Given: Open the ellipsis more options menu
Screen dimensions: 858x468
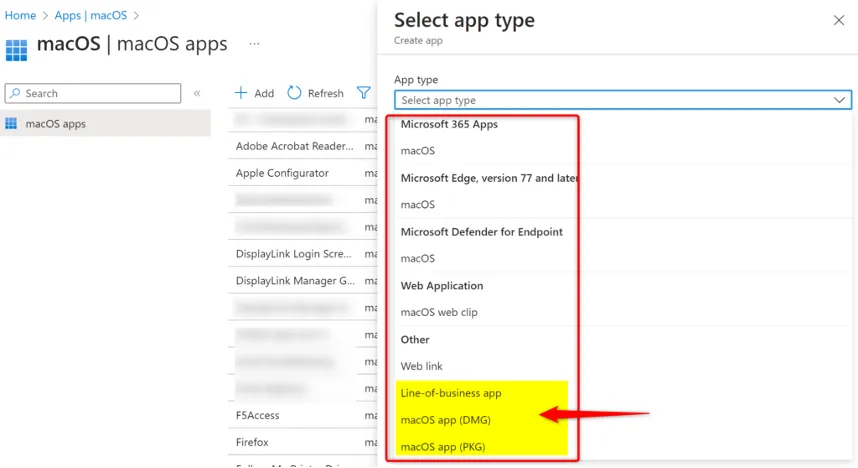Looking at the screenshot, I should (255, 44).
